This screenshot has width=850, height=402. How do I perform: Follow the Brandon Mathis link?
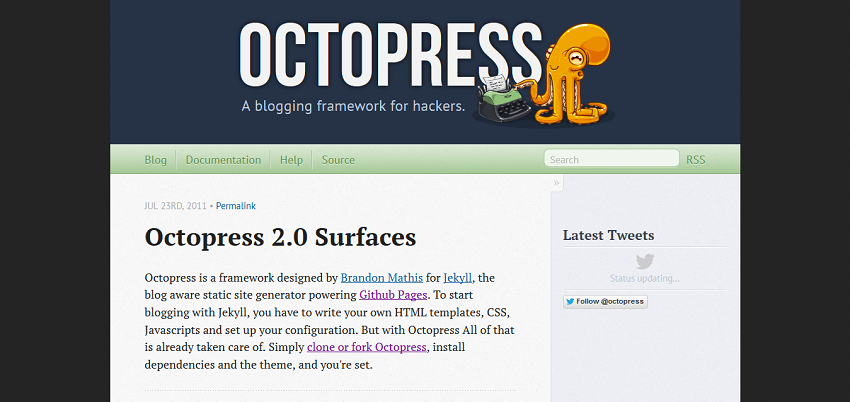click(382, 278)
